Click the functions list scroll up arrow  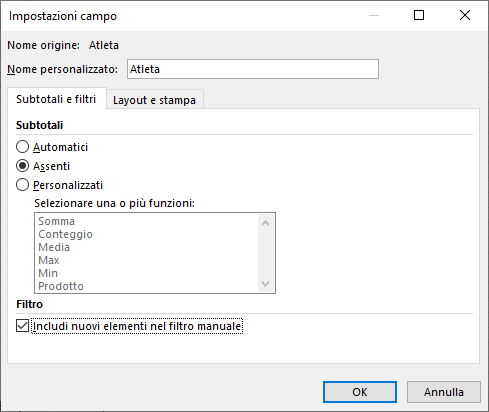point(266,223)
